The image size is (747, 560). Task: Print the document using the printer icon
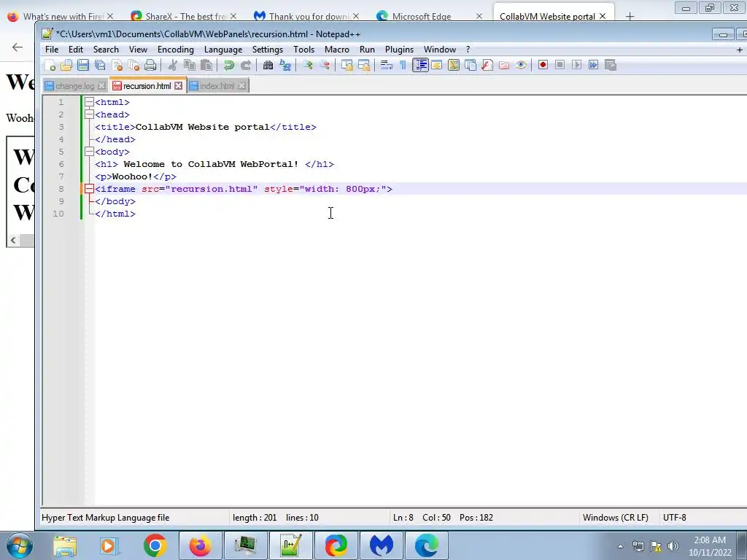click(150, 65)
